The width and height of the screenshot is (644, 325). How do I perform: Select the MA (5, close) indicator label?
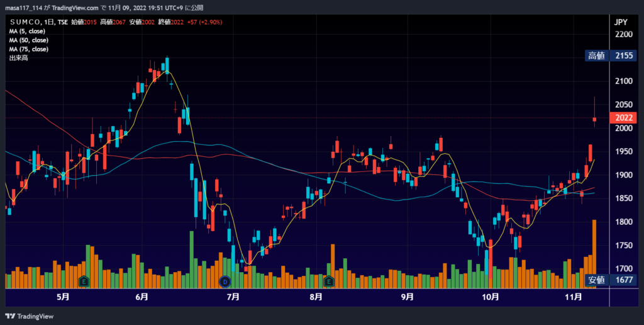pos(27,31)
